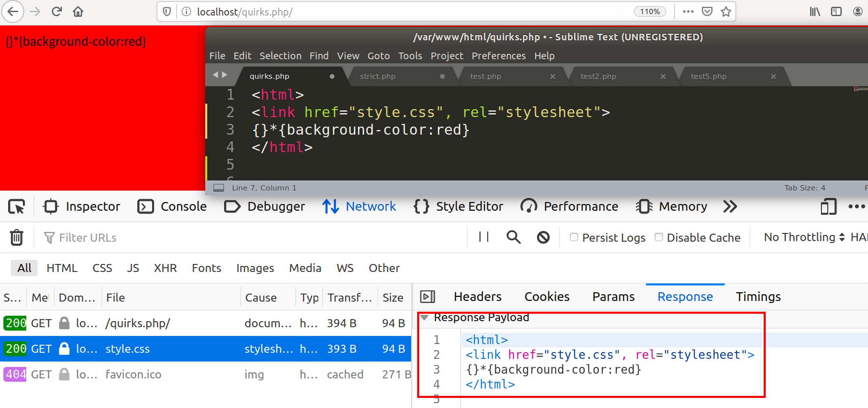Select the Network panel tab

point(359,206)
